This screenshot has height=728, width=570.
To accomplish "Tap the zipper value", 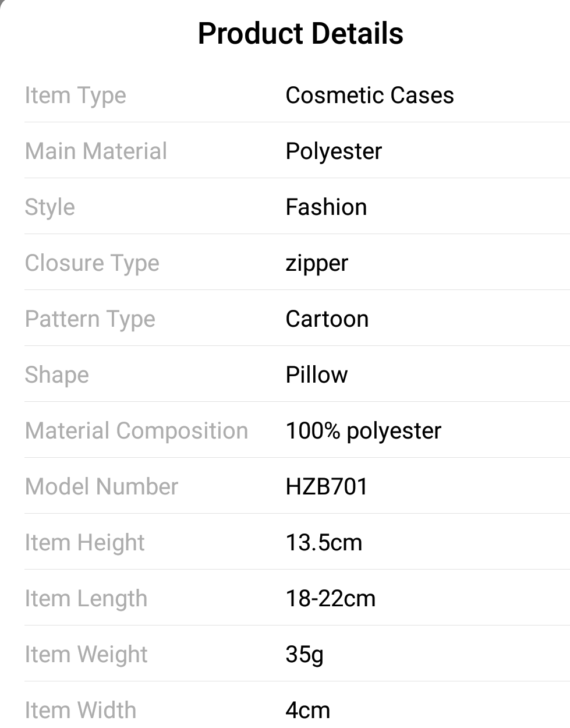I will click(x=317, y=263).
